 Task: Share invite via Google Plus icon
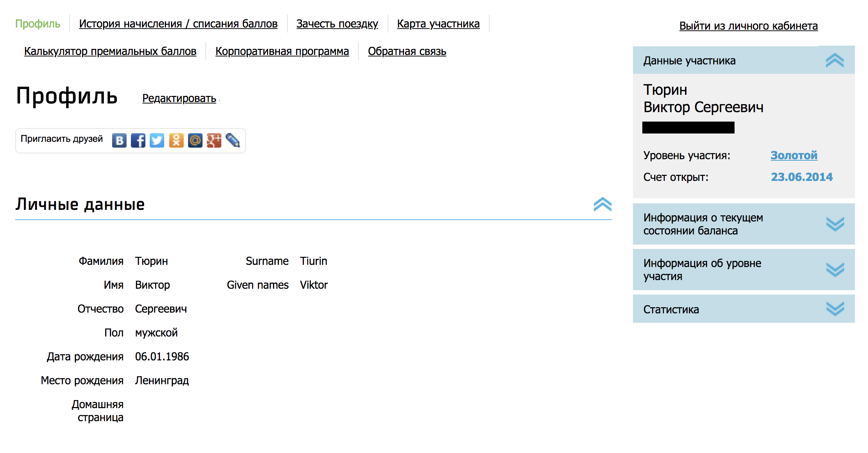(214, 140)
